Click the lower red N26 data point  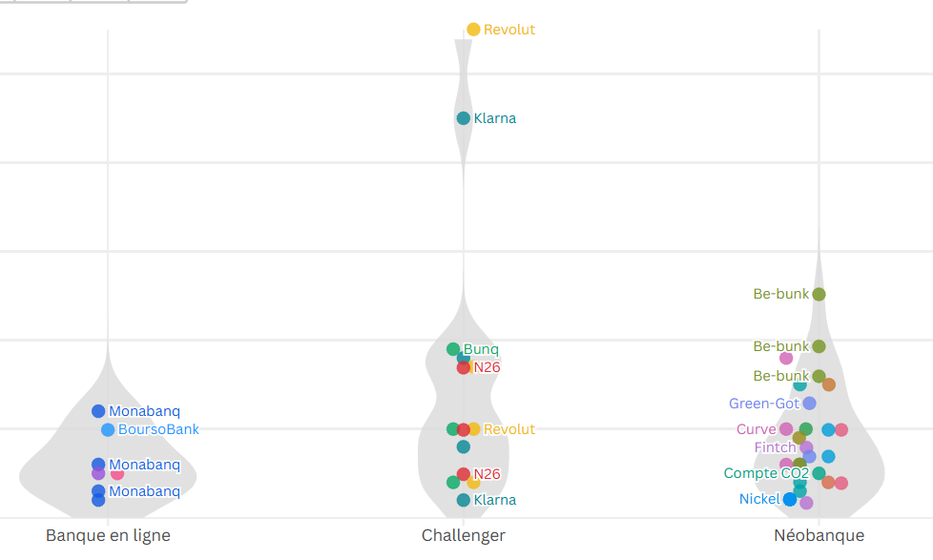coord(464,474)
